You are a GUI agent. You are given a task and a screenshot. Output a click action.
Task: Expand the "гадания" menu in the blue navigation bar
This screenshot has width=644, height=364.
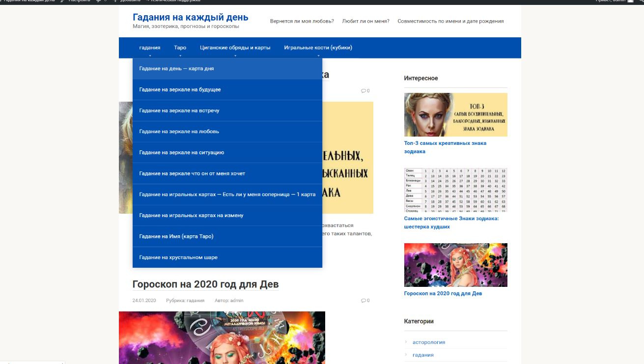[x=150, y=48]
